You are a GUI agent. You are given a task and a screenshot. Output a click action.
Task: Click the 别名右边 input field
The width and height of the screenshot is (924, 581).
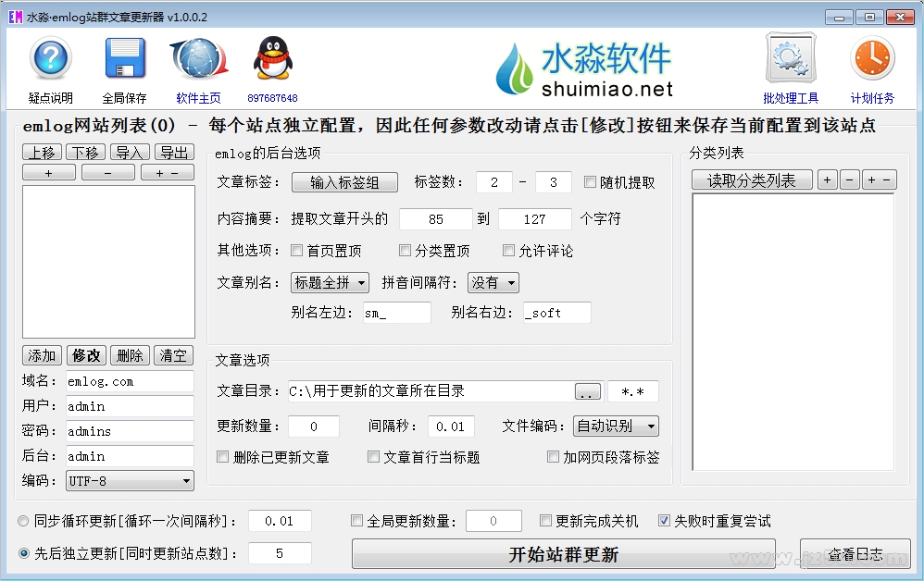pyautogui.click(x=556, y=313)
